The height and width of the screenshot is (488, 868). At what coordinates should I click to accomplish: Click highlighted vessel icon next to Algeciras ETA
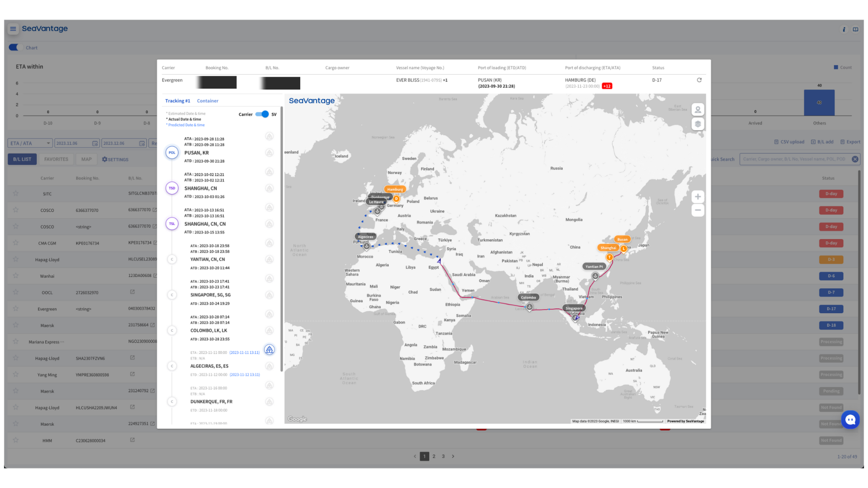pos(269,350)
